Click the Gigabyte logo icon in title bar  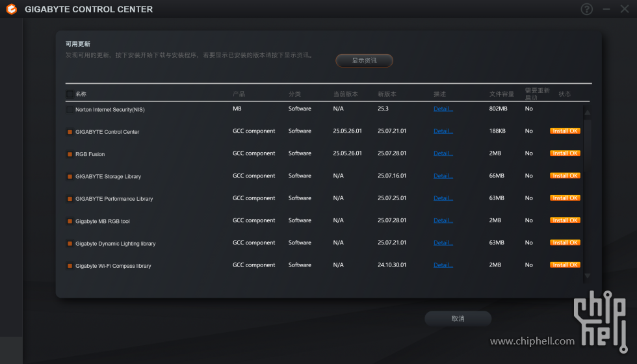(12, 9)
